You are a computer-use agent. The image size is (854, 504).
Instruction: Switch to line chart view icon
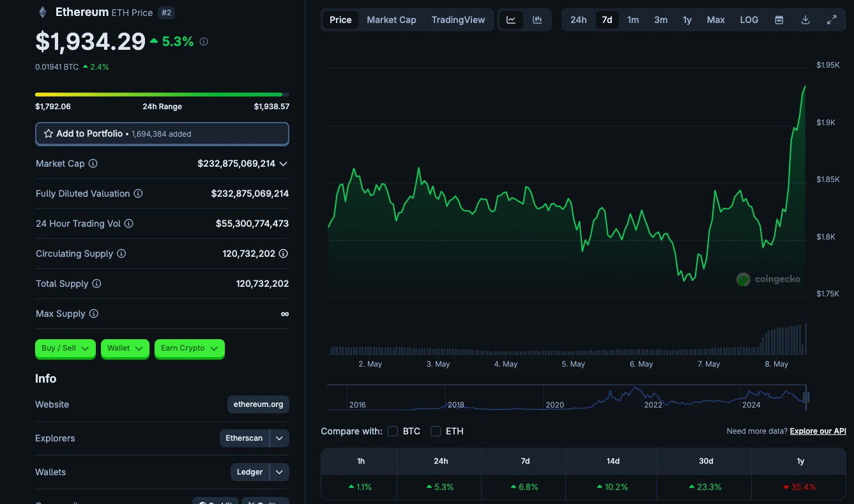[x=511, y=20]
